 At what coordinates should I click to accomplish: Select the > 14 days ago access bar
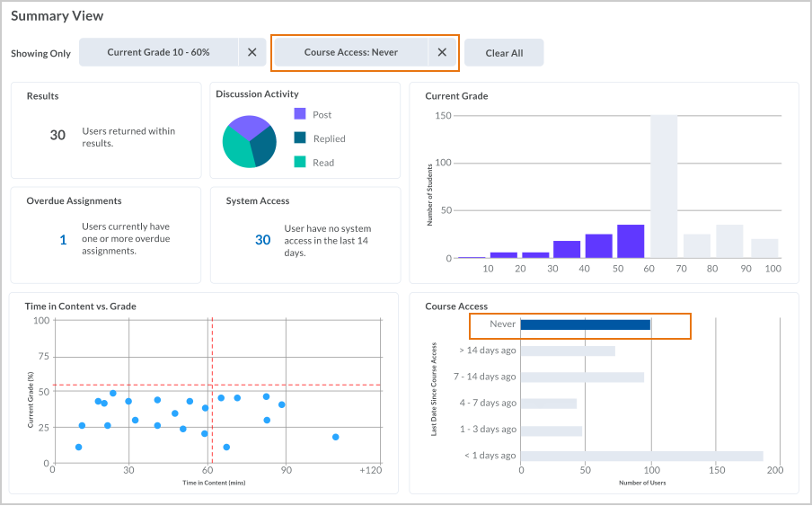point(568,351)
